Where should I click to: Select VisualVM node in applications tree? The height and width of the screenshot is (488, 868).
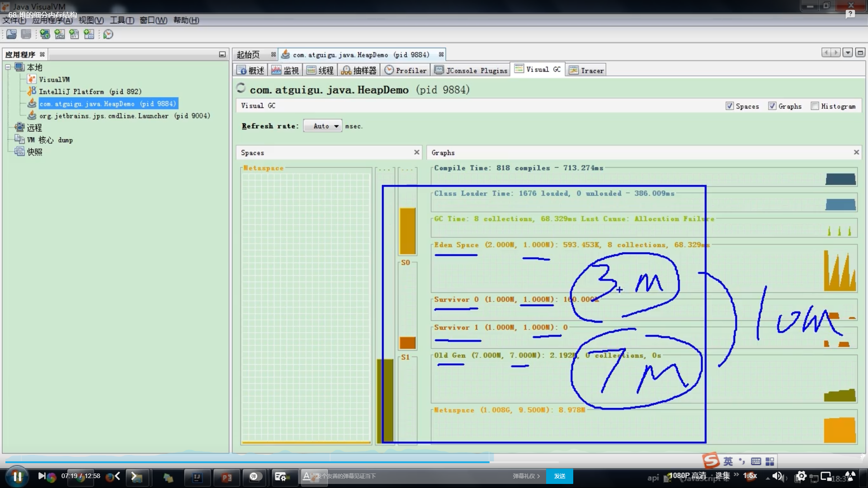tap(54, 80)
